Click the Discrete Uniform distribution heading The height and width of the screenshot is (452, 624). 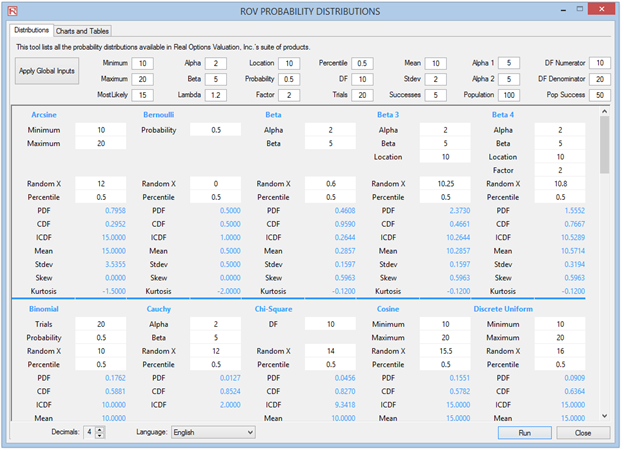pyautogui.click(x=503, y=309)
